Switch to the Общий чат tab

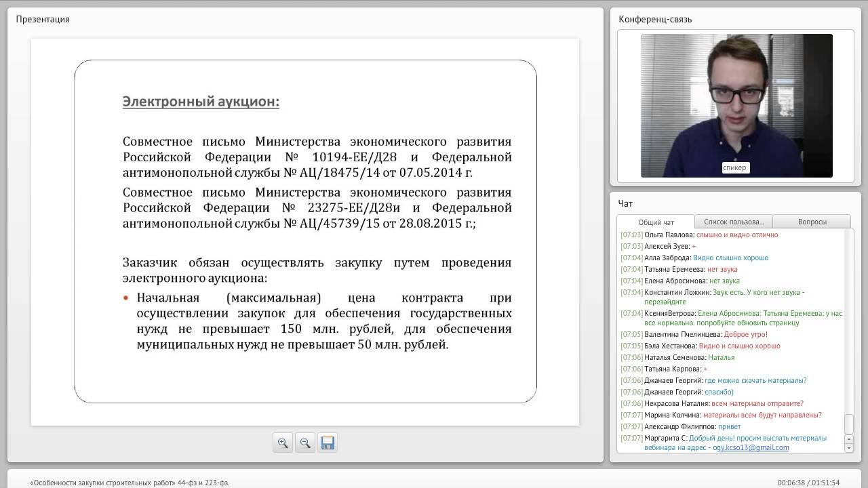[x=656, y=222]
